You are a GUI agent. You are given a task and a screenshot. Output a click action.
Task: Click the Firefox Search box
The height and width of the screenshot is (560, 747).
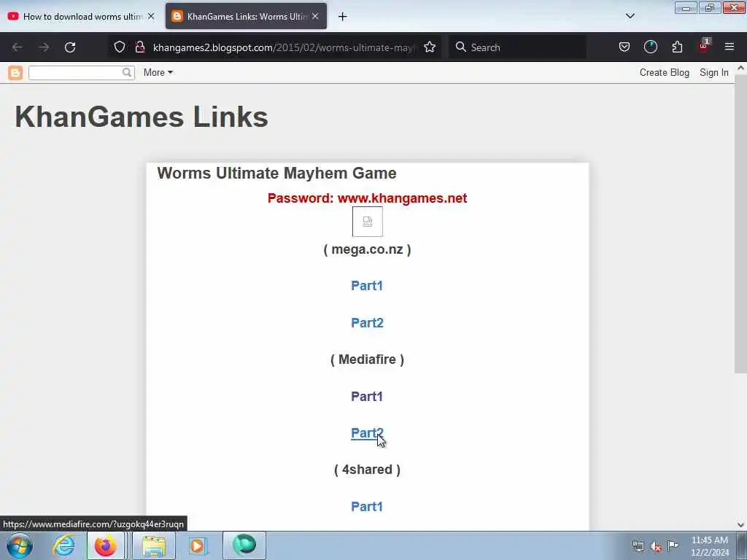(x=517, y=47)
